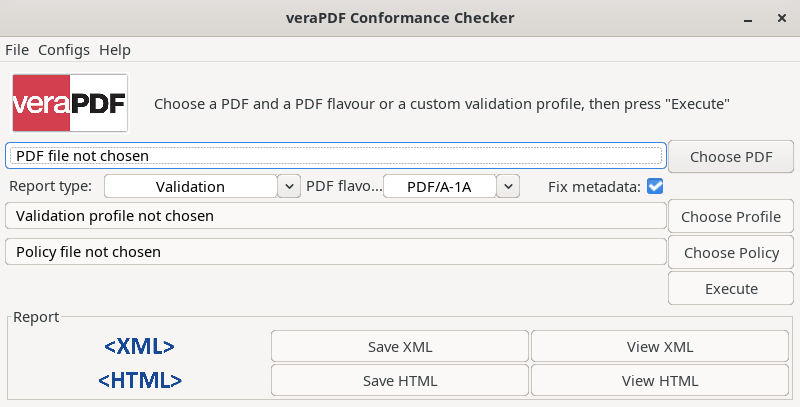Open the PDF flavour dropdown arrow
Screen dimensions: 800x407
click(x=508, y=186)
